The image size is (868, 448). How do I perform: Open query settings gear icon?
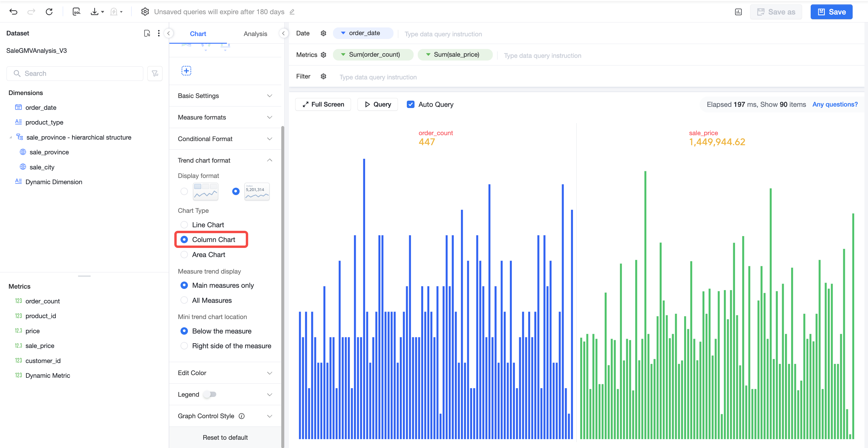point(145,12)
